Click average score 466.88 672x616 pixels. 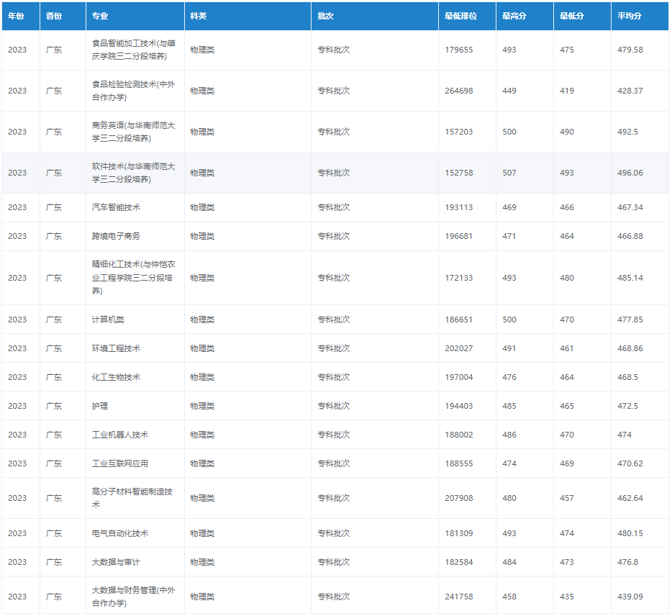tap(630, 236)
